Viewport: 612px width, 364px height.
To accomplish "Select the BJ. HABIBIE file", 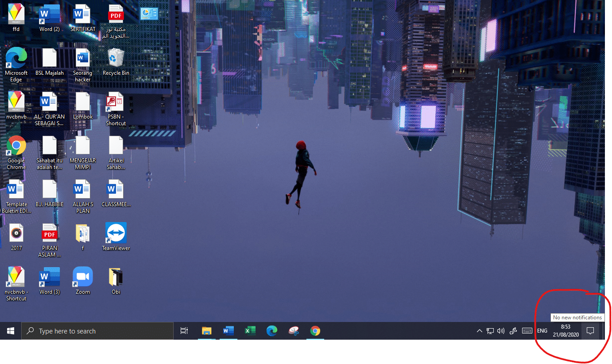I will pyautogui.click(x=49, y=193).
